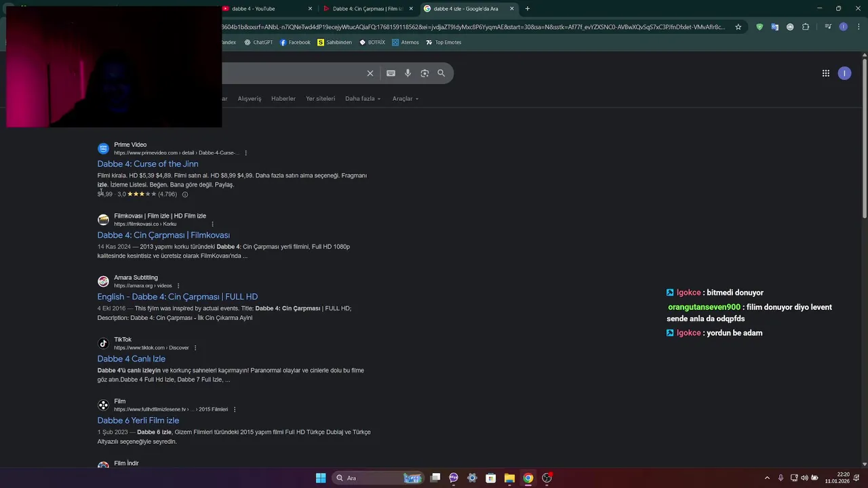Open the three-dot menu for Prime Video result
The image size is (868, 488).
(246, 153)
